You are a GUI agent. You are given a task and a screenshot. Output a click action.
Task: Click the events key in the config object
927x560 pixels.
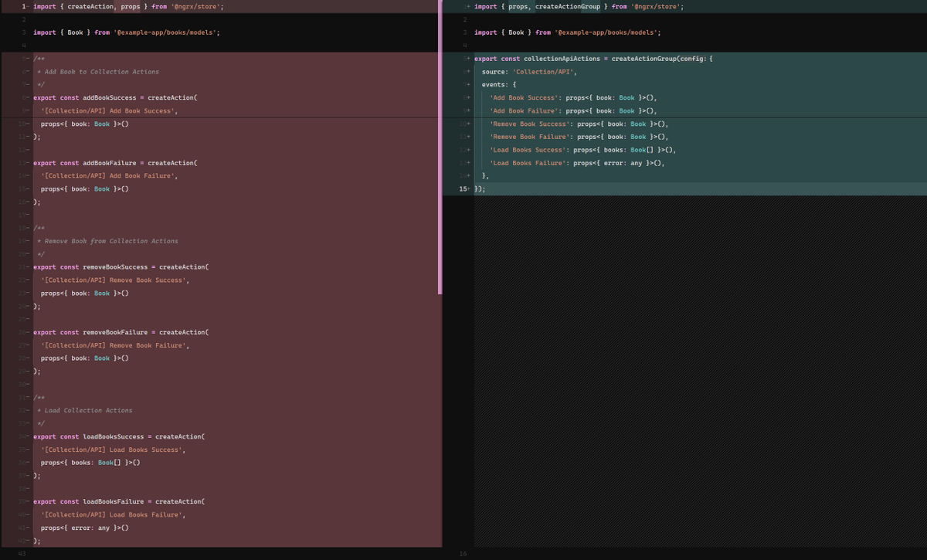click(494, 84)
